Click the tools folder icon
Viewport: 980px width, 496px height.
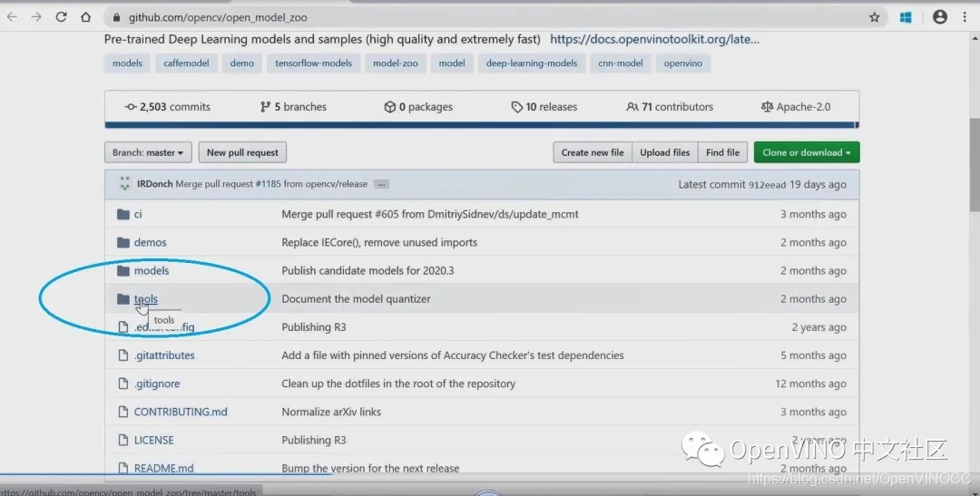(x=123, y=299)
